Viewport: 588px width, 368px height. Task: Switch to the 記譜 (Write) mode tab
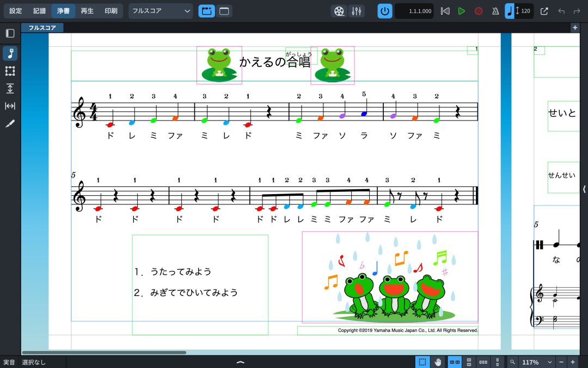[x=39, y=11]
